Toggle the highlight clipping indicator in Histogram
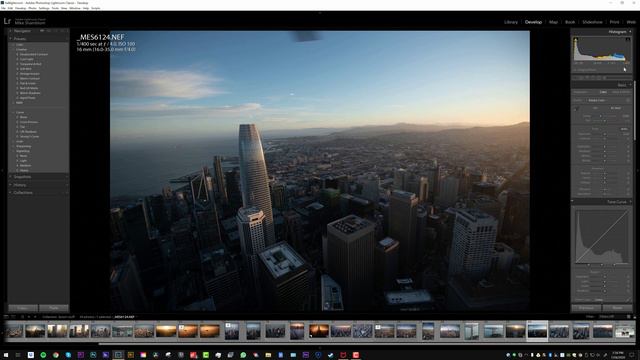The height and width of the screenshot is (360, 640). (x=628, y=39)
